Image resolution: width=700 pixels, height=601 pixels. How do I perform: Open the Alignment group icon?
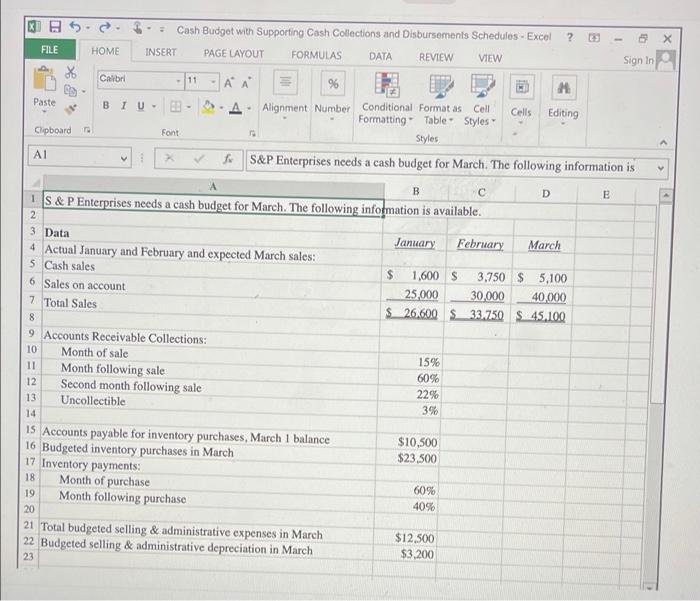pyautogui.click(x=285, y=82)
